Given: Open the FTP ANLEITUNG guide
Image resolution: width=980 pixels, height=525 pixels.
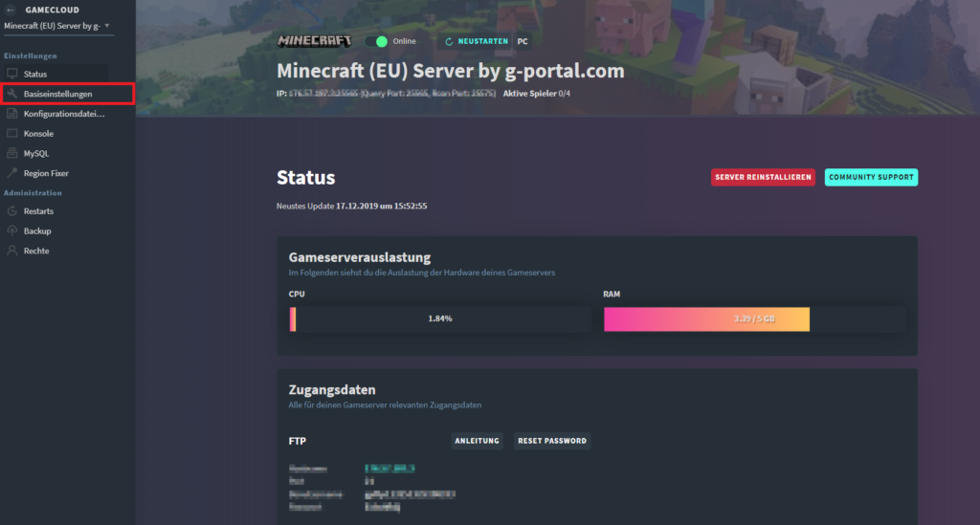Looking at the screenshot, I should 477,441.
